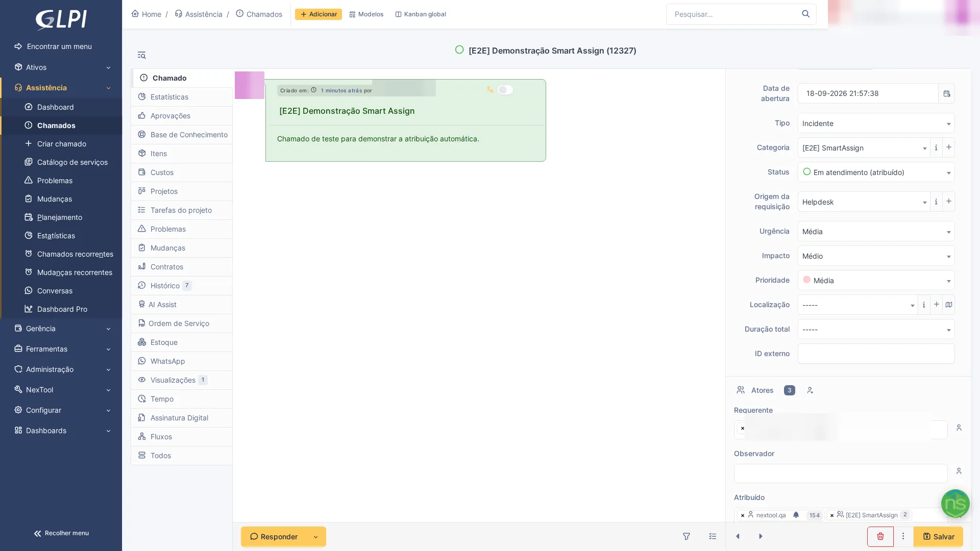The height and width of the screenshot is (551, 980).
Task: Remove [E2E] SmartAssign group from Atribuído
Action: [832, 515]
